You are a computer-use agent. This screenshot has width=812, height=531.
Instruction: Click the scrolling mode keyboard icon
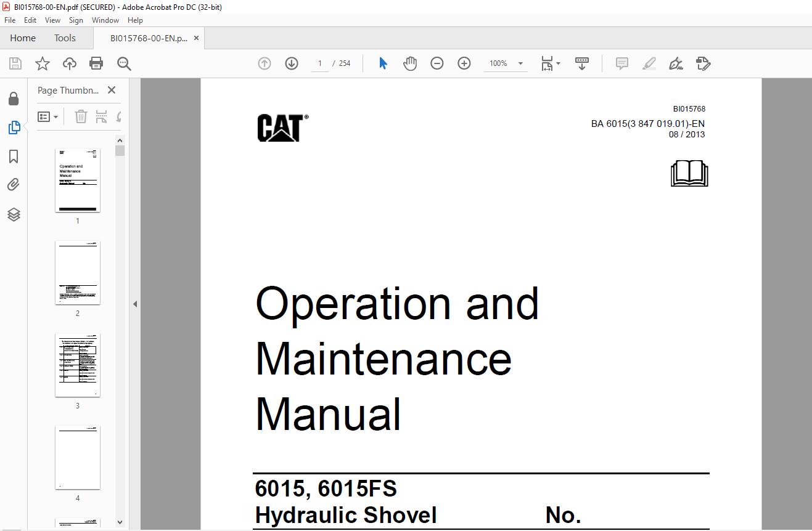(x=582, y=63)
